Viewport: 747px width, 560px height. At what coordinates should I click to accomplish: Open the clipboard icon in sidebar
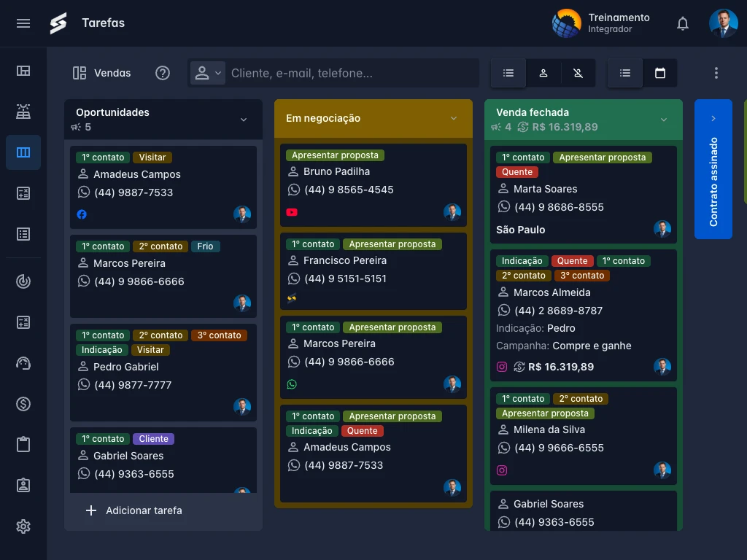[x=23, y=444]
